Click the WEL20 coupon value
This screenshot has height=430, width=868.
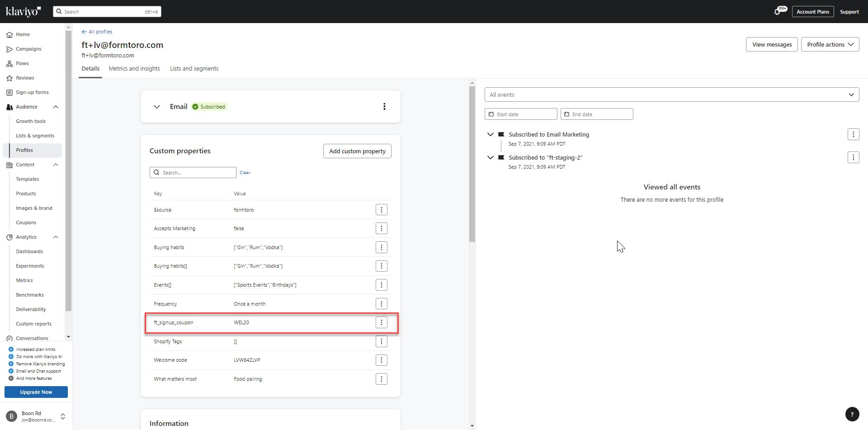click(241, 322)
